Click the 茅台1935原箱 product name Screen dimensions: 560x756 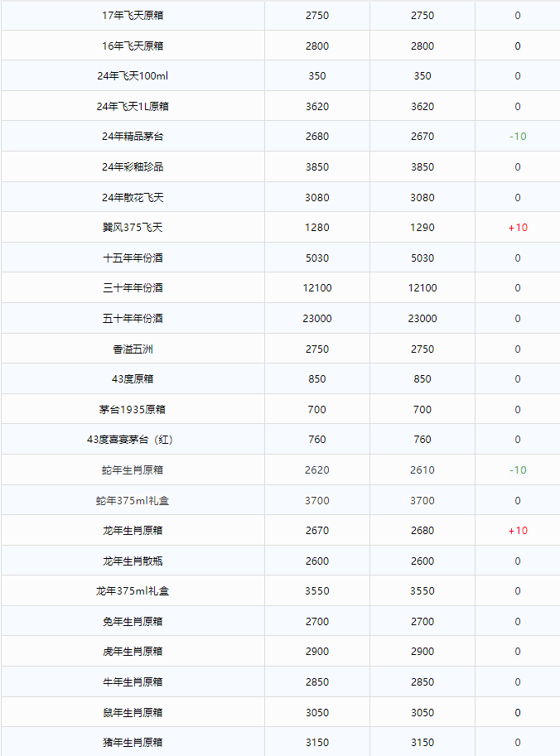133,409
